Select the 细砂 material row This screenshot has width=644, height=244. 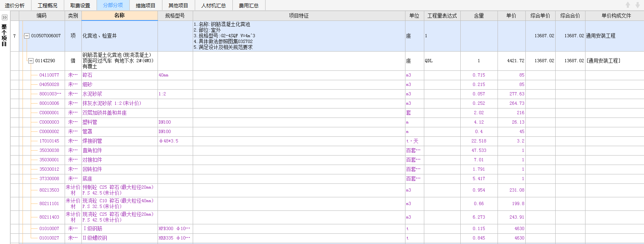pyautogui.click(x=327, y=85)
